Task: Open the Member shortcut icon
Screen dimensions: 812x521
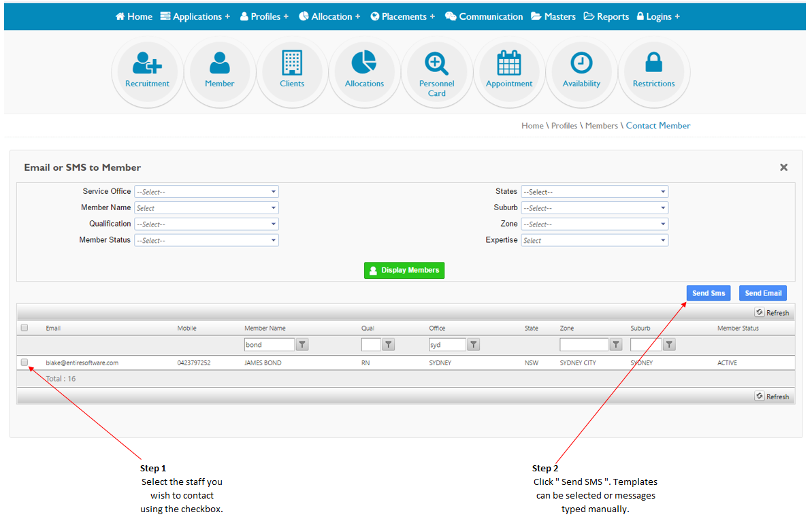Action: pos(220,71)
